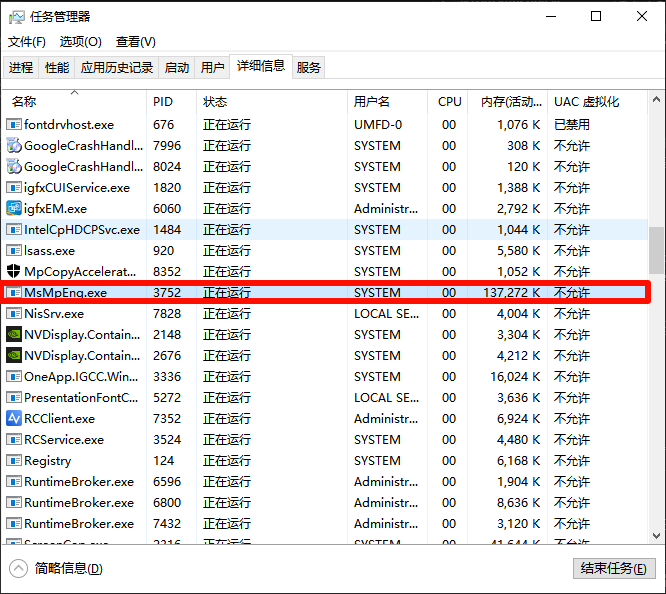Viewport: 666px width, 594px height.
Task: Click the GoogleCrashHandler icon with PID 8024
Action: (x=14, y=167)
